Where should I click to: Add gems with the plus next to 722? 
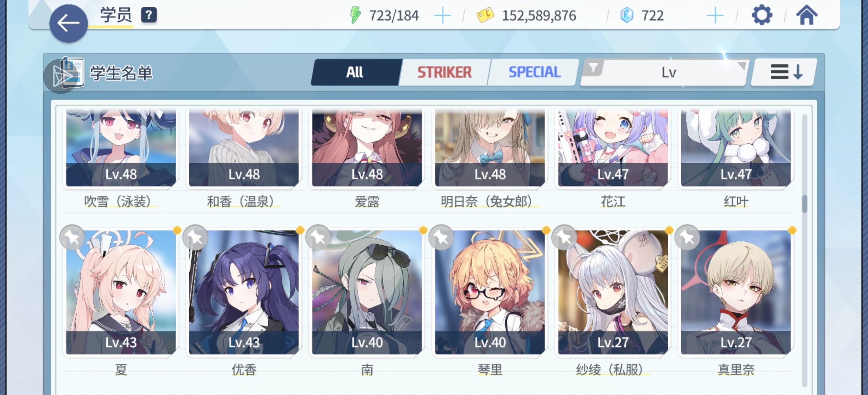(715, 16)
